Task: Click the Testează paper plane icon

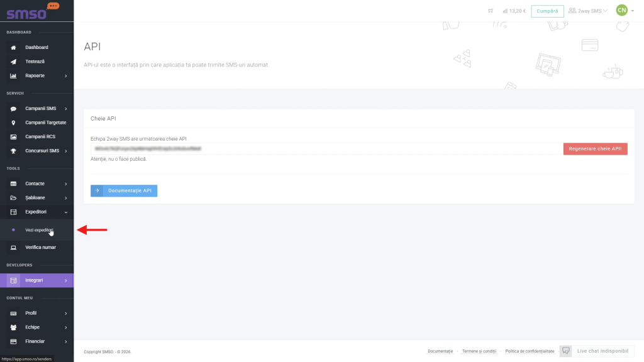Action: (x=13, y=62)
